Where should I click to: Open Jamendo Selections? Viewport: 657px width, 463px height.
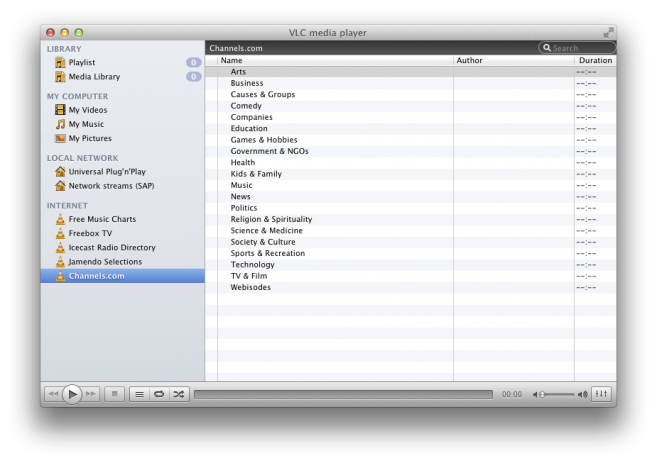pyautogui.click(x=122, y=262)
